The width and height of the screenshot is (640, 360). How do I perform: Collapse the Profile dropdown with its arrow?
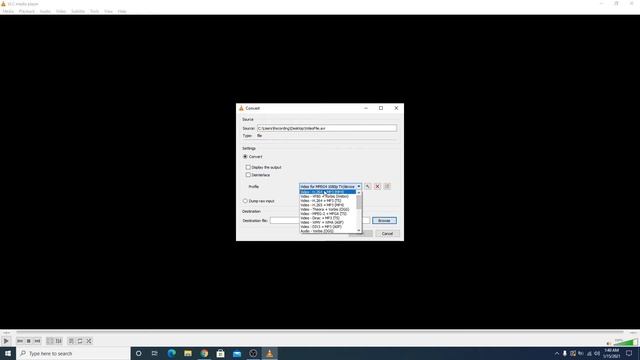pyautogui.click(x=359, y=187)
